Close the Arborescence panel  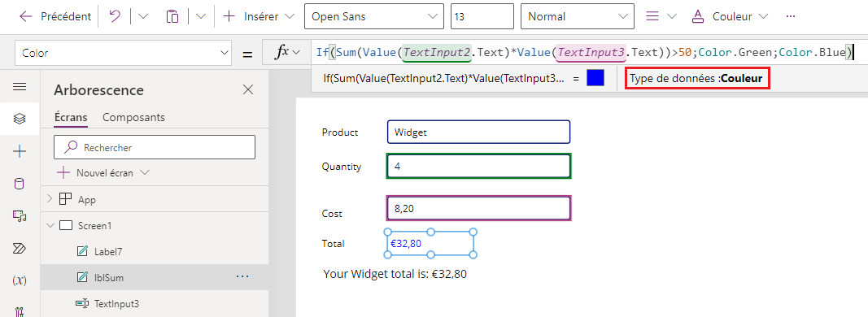(249, 89)
